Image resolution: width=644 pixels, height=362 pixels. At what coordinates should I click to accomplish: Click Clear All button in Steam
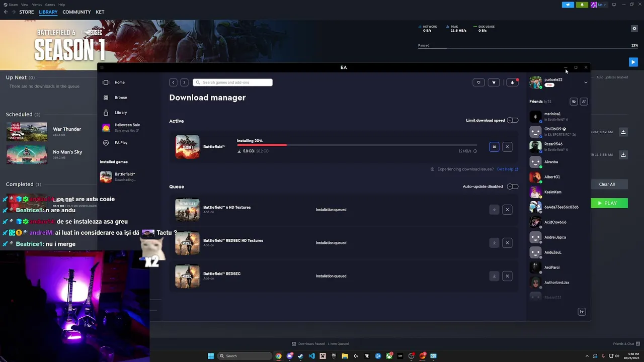607,185
